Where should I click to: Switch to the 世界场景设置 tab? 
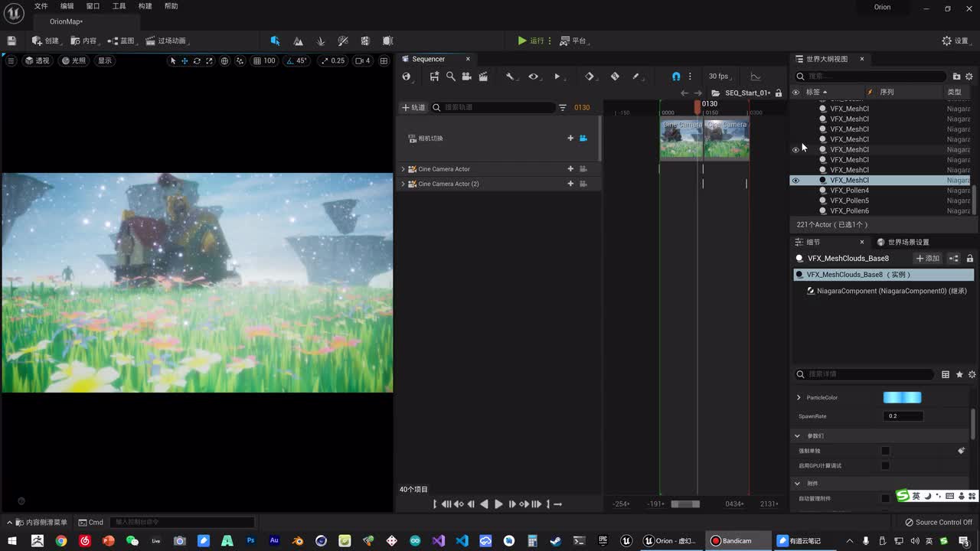908,242
